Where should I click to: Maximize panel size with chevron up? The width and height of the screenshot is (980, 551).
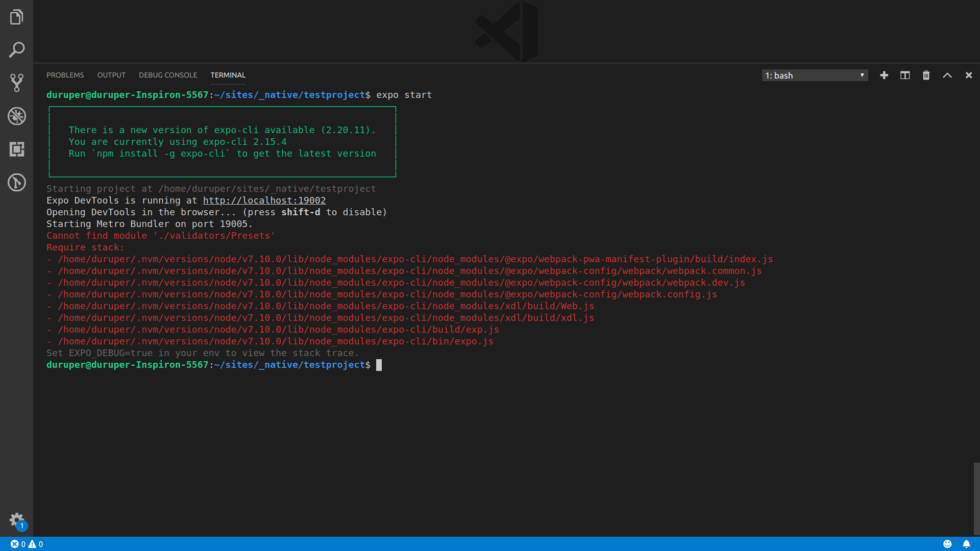coord(947,76)
